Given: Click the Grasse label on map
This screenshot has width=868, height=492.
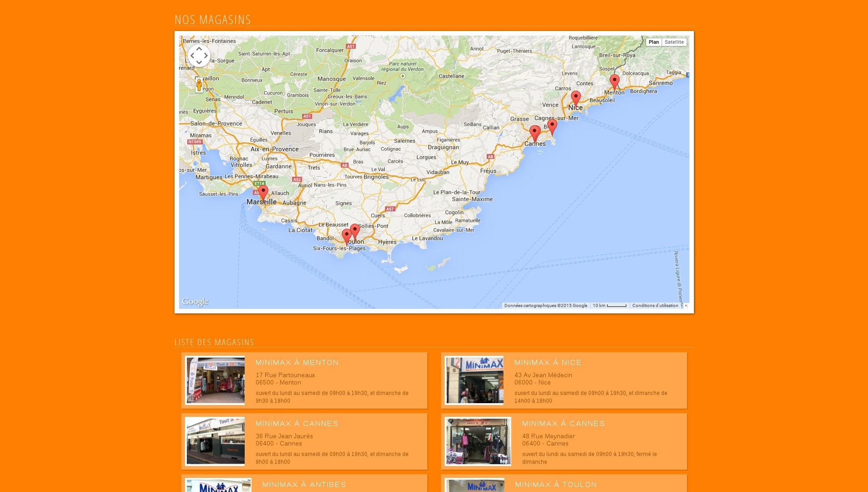Looking at the screenshot, I should [x=519, y=119].
